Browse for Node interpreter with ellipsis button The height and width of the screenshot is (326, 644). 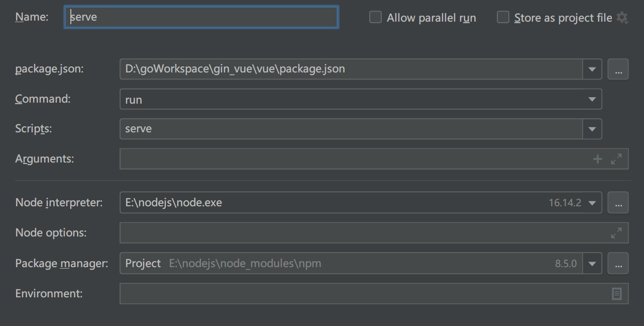[x=618, y=203]
